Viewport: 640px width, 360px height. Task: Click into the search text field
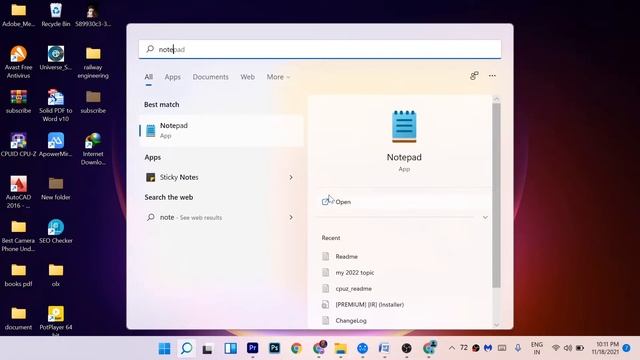[320, 49]
